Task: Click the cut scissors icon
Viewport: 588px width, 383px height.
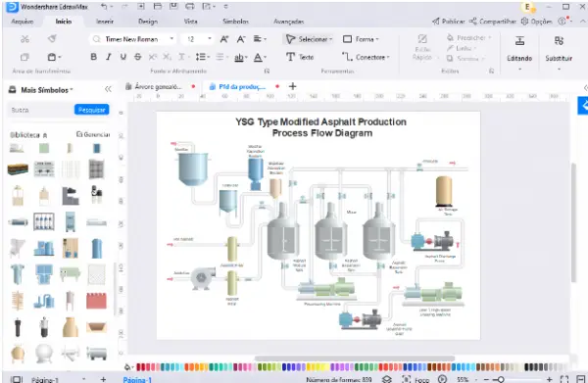Action: [24, 39]
